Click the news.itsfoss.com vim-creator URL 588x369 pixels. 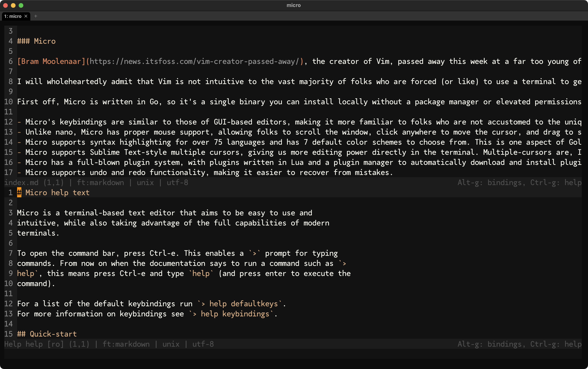pos(194,61)
